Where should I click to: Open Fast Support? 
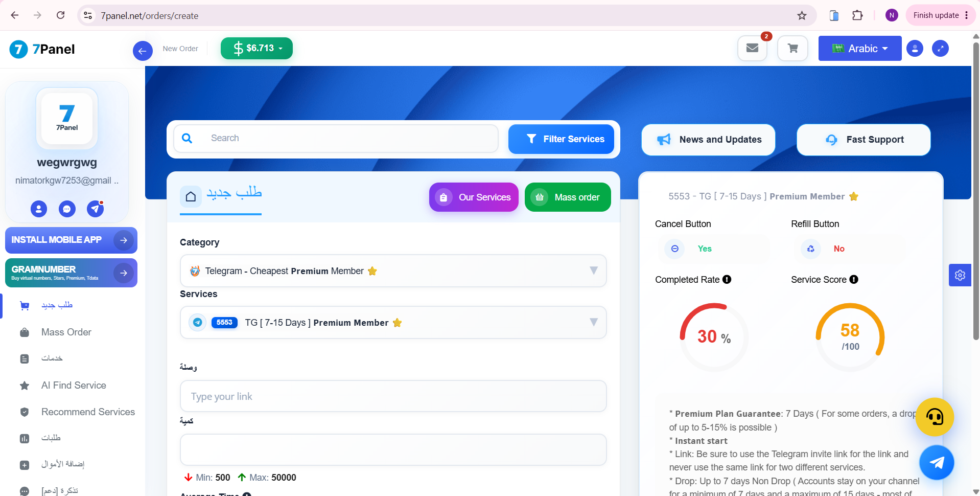[x=864, y=140]
